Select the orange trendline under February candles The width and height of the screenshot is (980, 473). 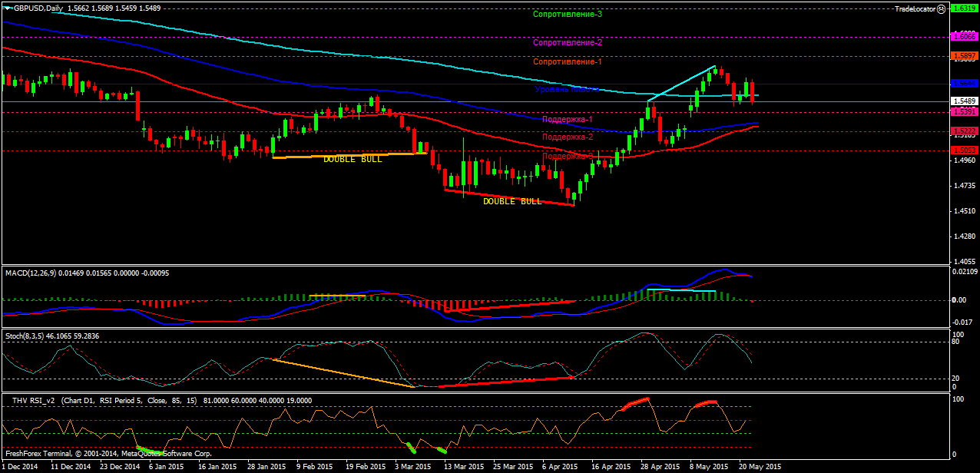pos(349,155)
